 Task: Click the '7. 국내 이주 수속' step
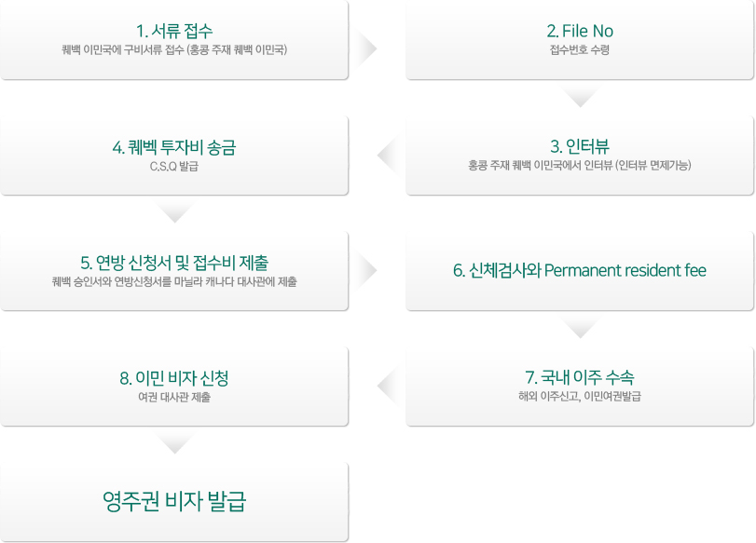point(580,387)
